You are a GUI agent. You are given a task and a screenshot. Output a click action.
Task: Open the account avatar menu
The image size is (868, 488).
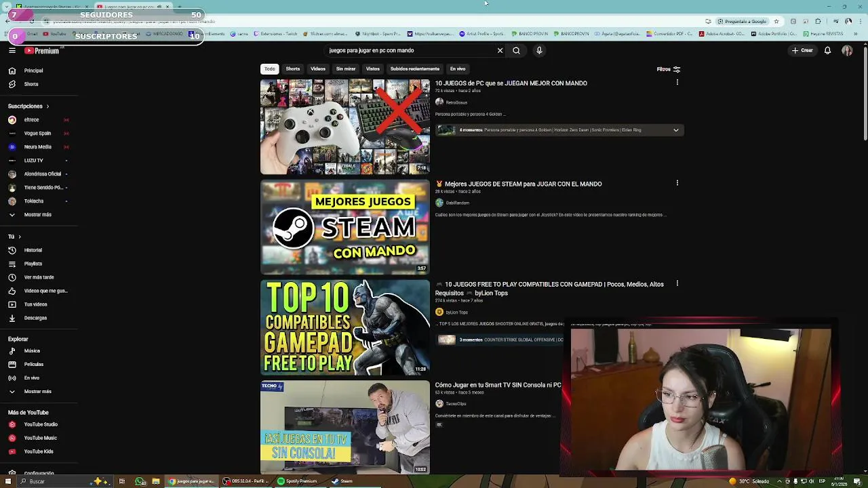[x=847, y=50]
